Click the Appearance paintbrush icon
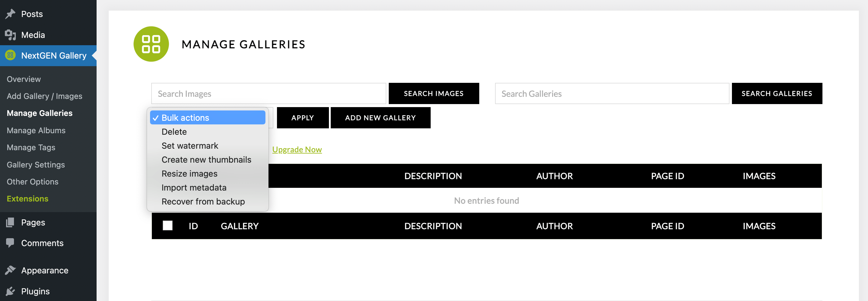 click(10, 270)
